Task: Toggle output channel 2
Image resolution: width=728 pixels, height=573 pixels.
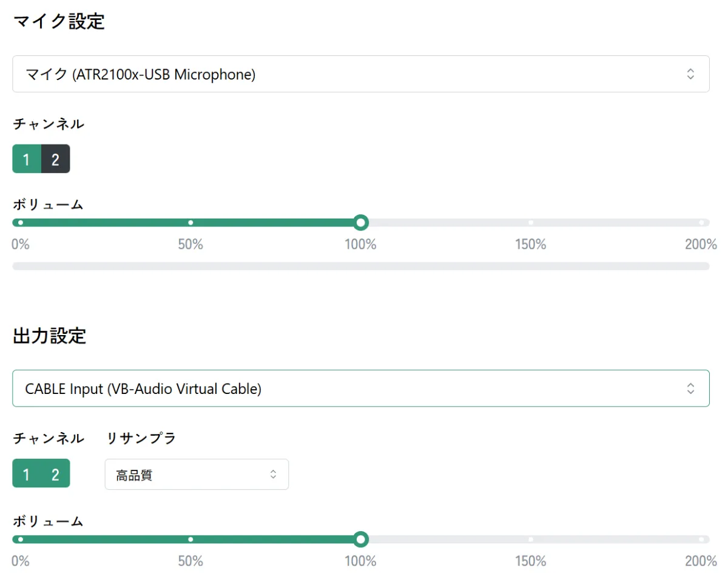Action: pyautogui.click(x=55, y=473)
